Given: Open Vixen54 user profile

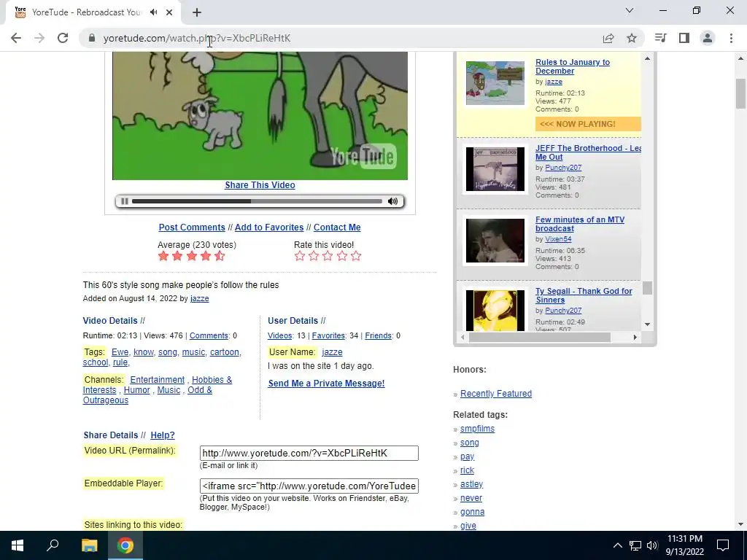Looking at the screenshot, I should pyautogui.click(x=558, y=239).
